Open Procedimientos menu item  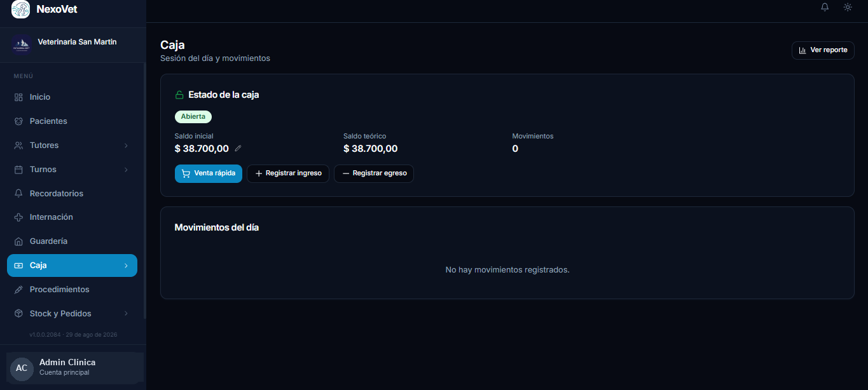[x=72, y=290]
